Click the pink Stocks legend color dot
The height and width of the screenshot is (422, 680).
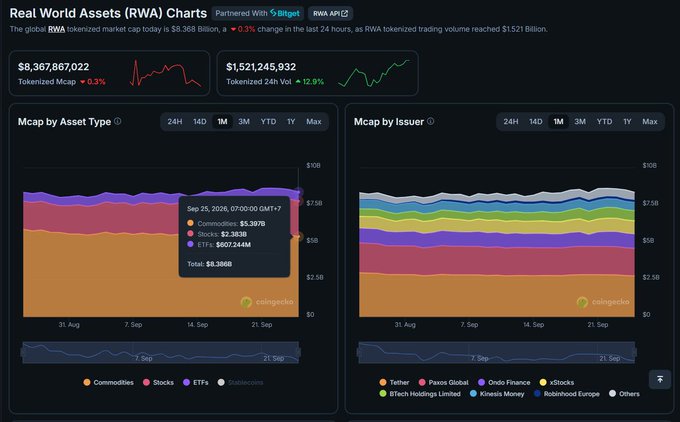(x=147, y=383)
